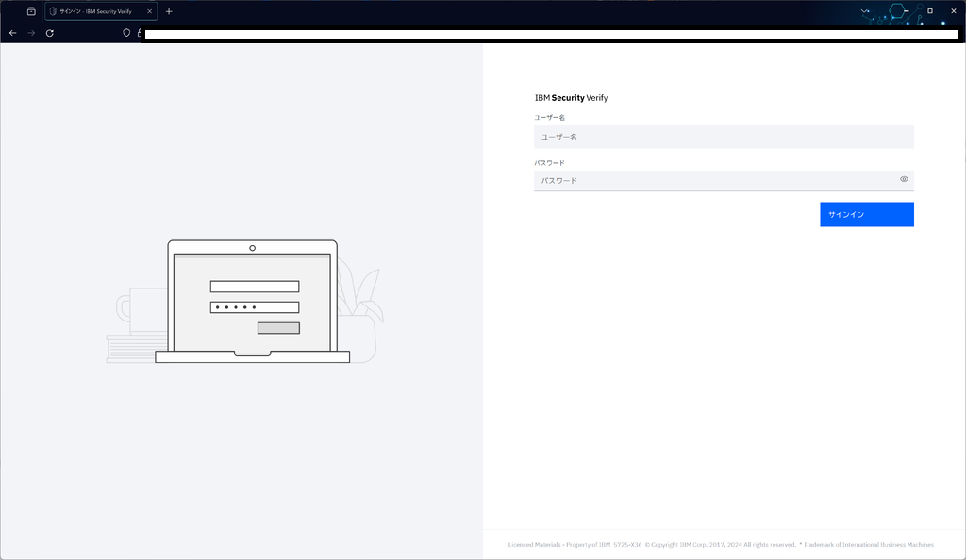This screenshot has width=966, height=560.
Task: Click the back navigation arrow
Action: click(12, 32)
